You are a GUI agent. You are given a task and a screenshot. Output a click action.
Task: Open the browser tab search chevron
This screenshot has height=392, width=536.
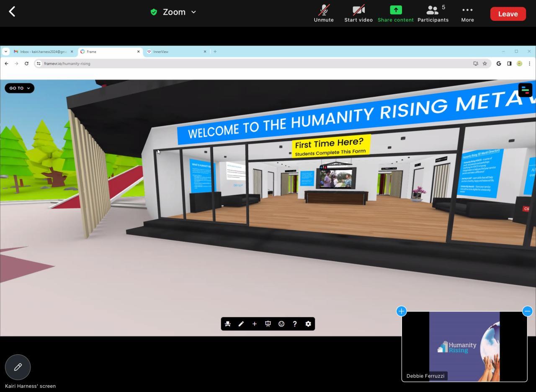click(5, 52)
